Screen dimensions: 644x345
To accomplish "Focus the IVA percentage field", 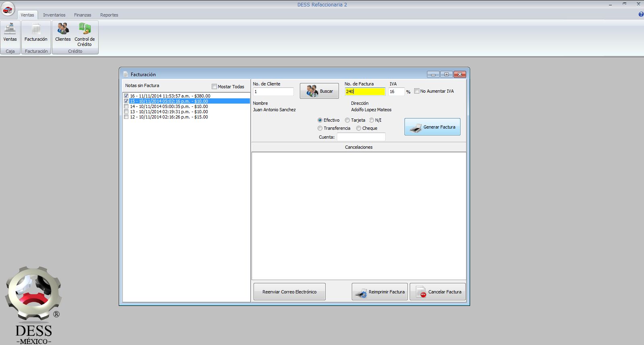I will 396,91.
